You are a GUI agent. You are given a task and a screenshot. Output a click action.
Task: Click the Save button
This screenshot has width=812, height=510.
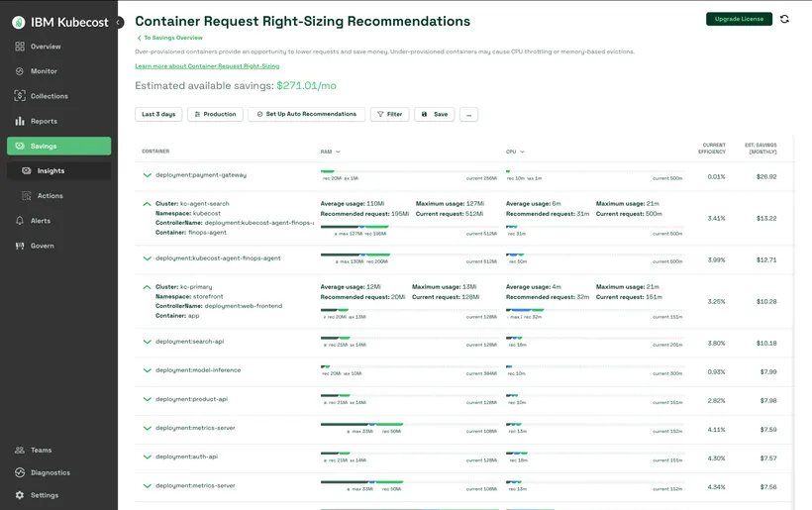(435, 115)
